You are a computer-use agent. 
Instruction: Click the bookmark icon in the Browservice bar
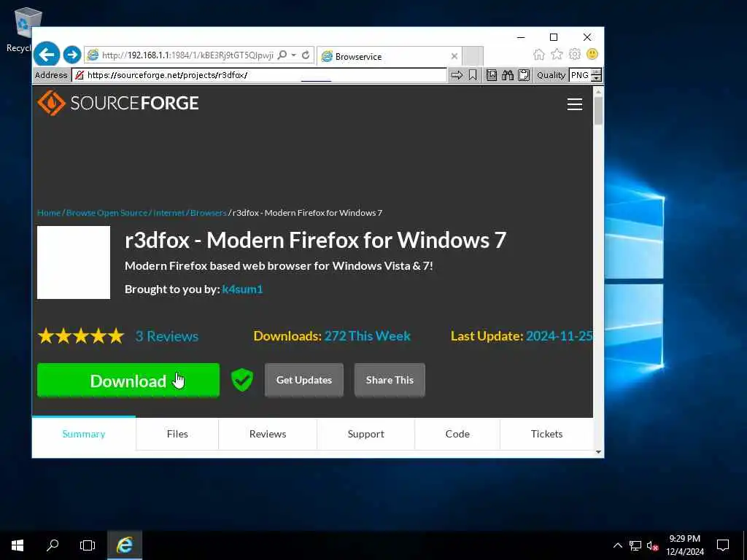click(473, 75)
